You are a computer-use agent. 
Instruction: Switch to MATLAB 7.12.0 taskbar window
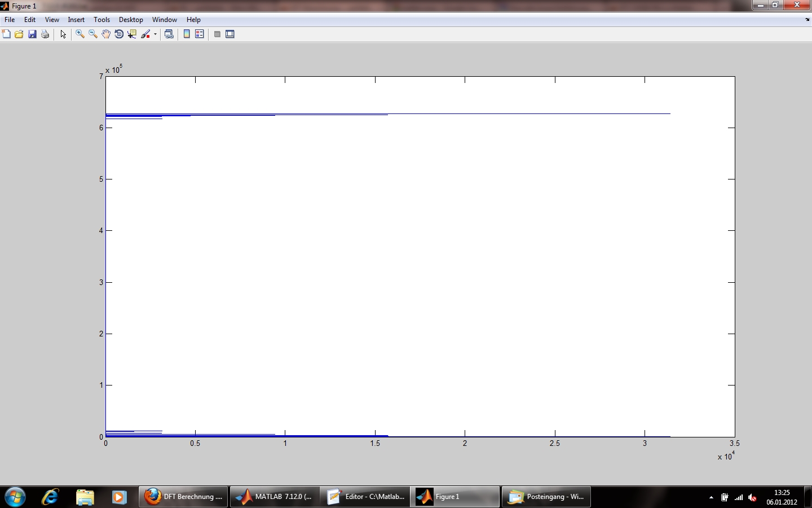[x=275, y=497]
